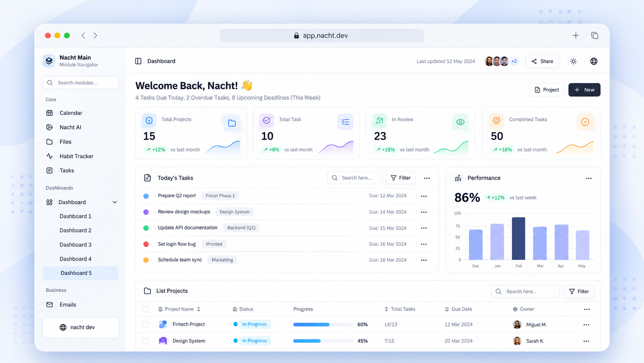Viewport: 644px width, 363px height.
Task: Click the browser back arrow
Action: click(83, 35)
